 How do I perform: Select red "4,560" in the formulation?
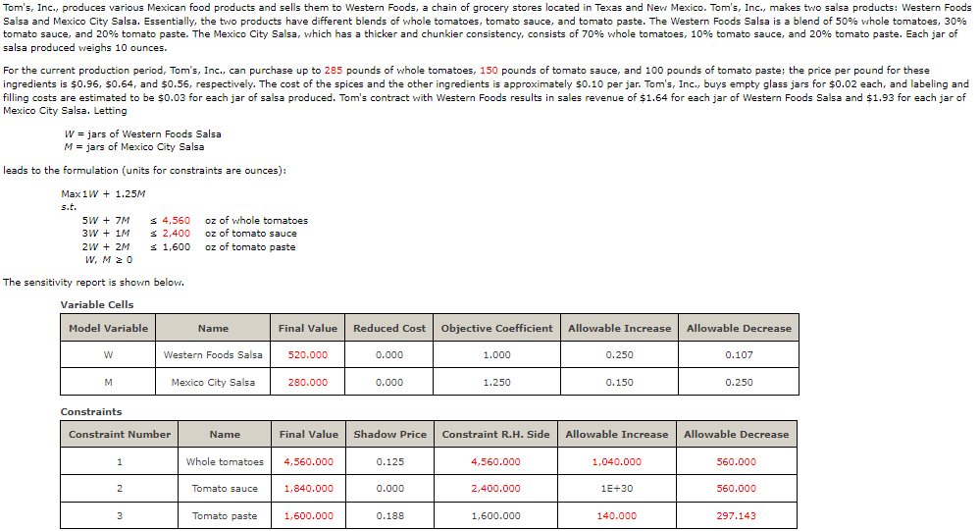click(177, 220)
